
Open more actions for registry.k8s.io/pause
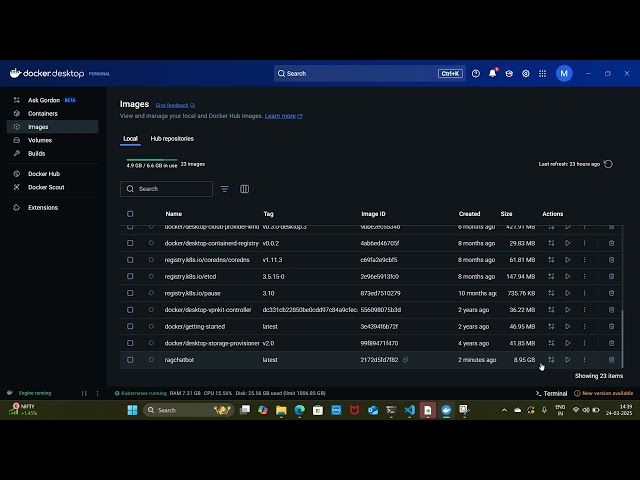point(584,293)
